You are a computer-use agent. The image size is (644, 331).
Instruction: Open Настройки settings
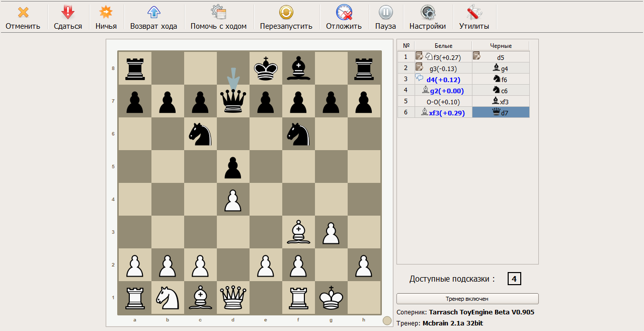click(427, 13)
